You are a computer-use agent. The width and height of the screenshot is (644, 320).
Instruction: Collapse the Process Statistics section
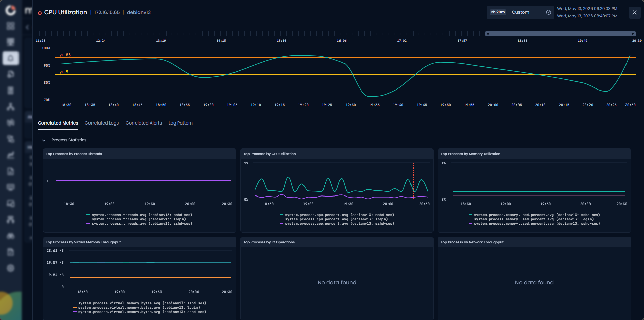point(44,140)
